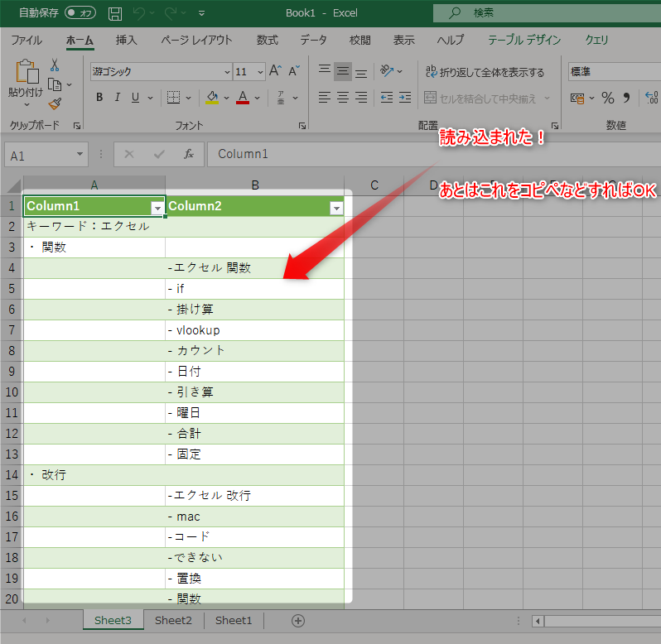The height and width of the screenshot is (644, 661).
Task: Click the comma style icon
Action: pos(626,99)
